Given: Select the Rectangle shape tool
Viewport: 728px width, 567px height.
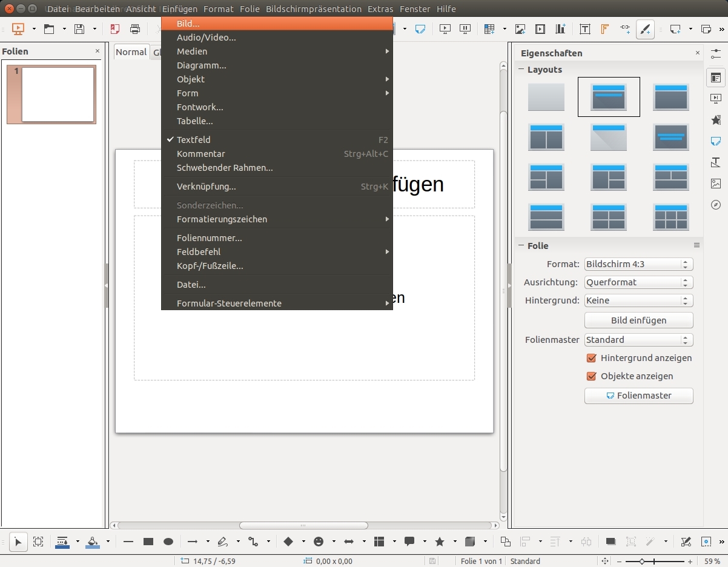Looking at the screenshot, I should (x=148, y=542).
